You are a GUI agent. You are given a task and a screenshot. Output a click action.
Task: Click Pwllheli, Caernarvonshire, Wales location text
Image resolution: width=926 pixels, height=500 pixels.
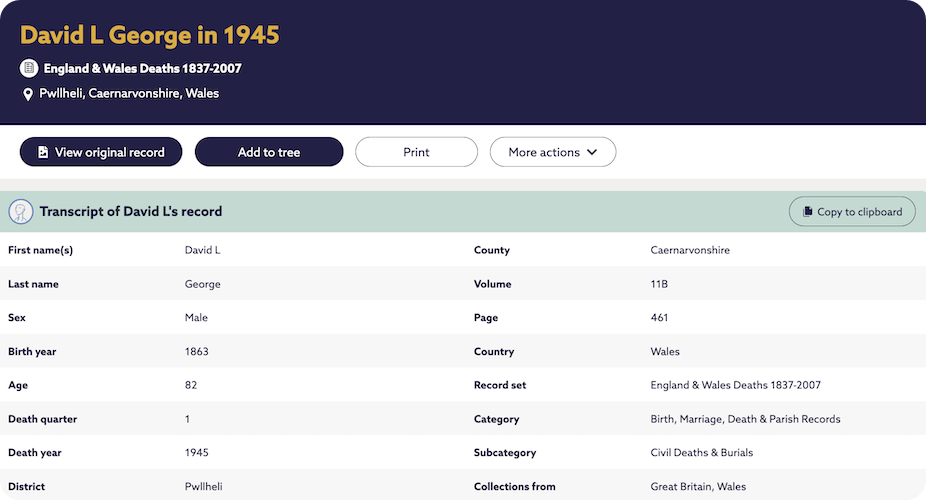129,94
